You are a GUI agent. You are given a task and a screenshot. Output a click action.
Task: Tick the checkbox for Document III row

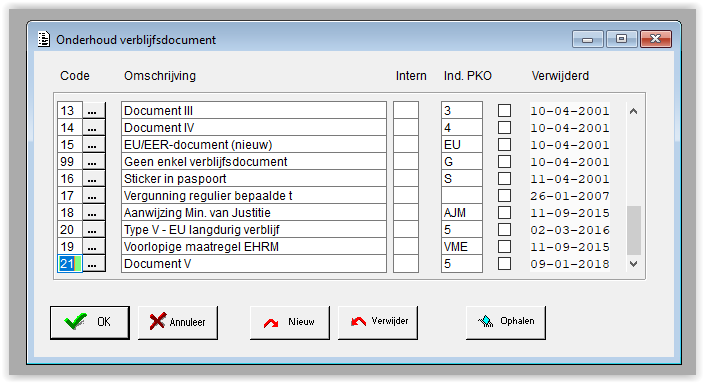point(504,110)
